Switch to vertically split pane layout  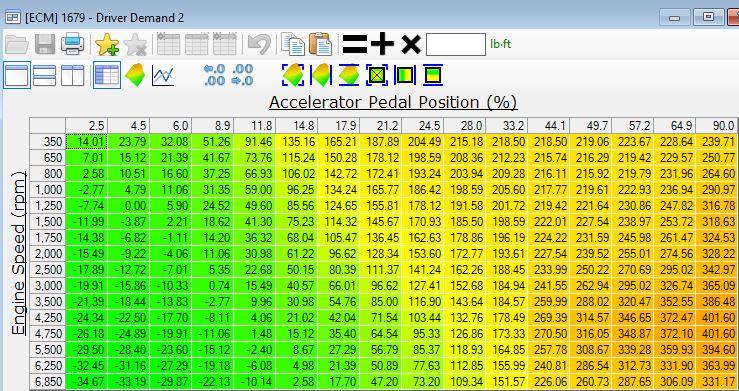[73, 75]
